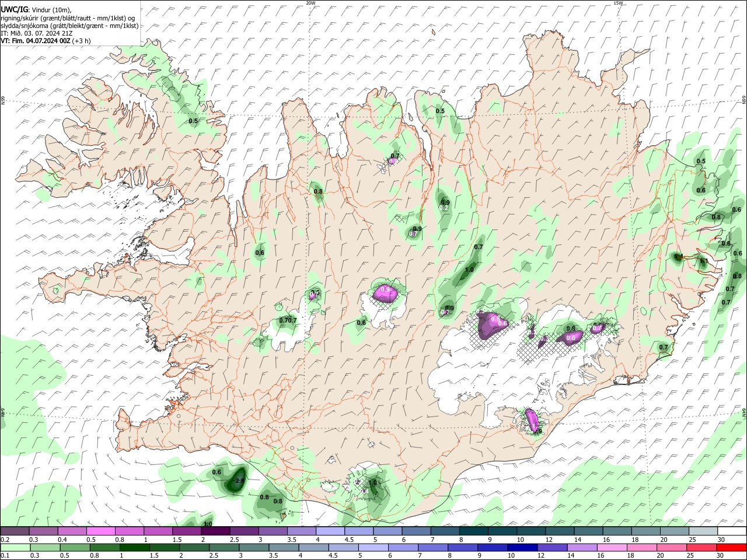747x560 pixels.
Task: Pick light grey swatch labeled 25 in upper scale
Action: [704, 531]
